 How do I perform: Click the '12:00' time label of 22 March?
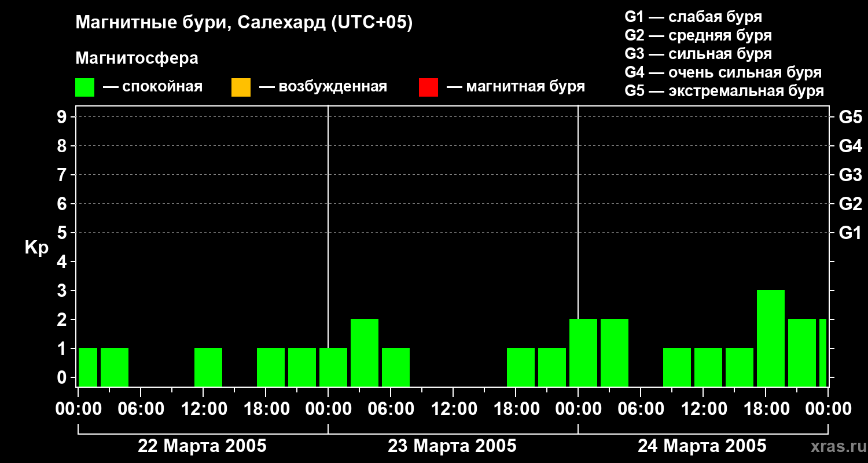(x=203, y=409)
